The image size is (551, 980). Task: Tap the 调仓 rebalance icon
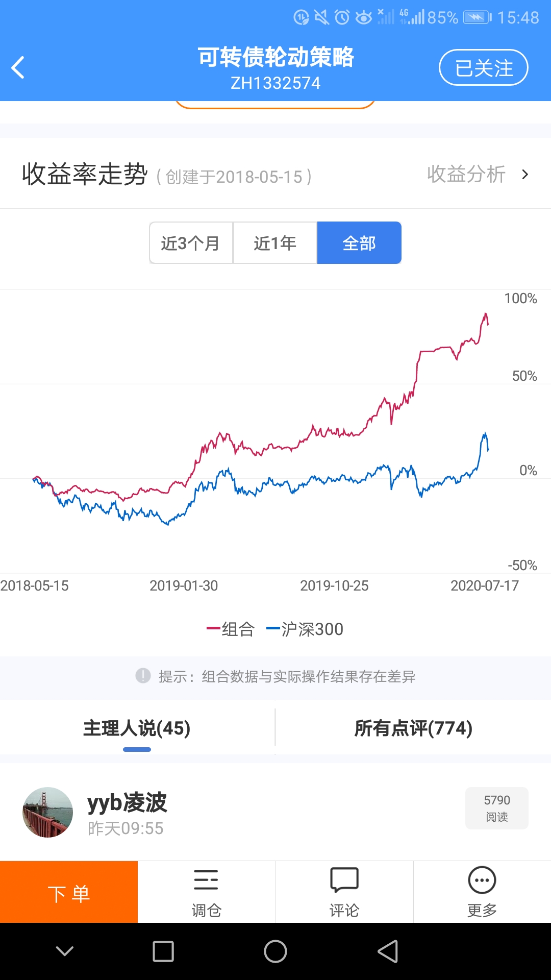tap(206, 880)
